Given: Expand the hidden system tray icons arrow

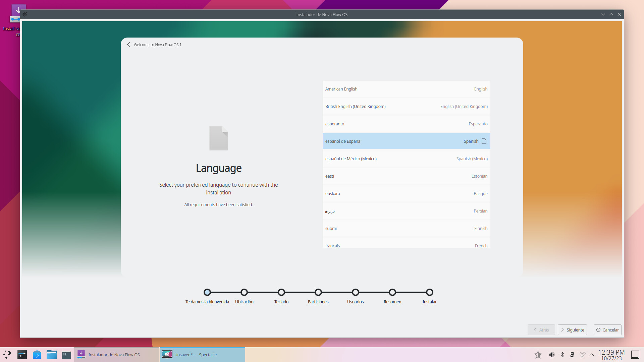Looking at the screenshot, I should click(592, 355).
